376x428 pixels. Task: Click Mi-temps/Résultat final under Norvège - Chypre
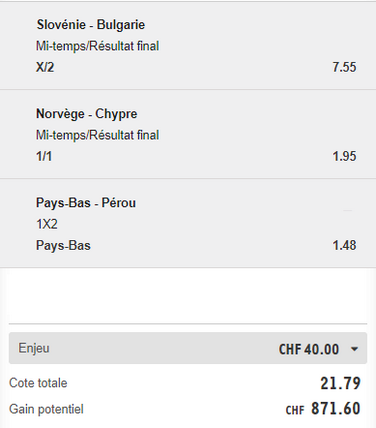click(97, 135)
